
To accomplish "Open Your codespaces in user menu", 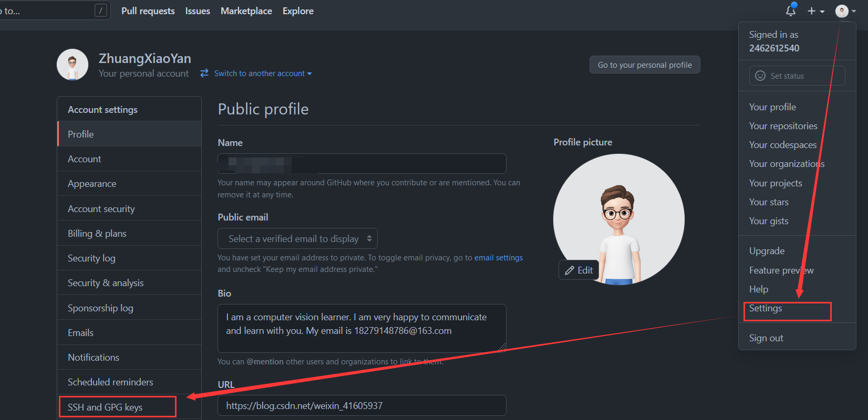I will (x=783, y=144).
